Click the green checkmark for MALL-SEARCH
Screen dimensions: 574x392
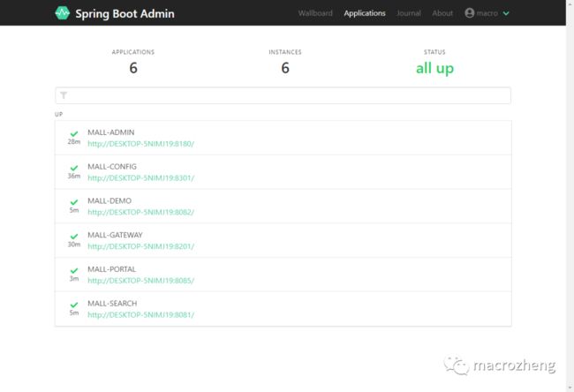(x=74, y=305)
